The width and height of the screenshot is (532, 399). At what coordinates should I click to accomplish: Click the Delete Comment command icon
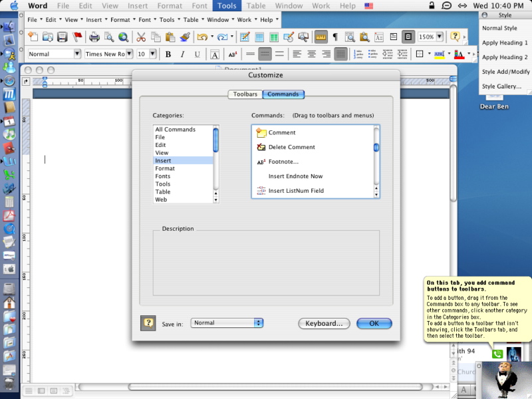261,147
